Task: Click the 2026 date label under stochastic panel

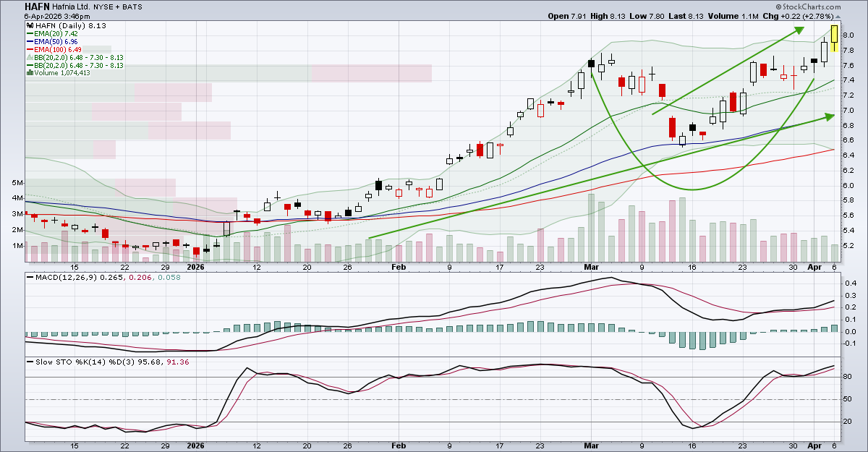Action: [x=196, y=447]
